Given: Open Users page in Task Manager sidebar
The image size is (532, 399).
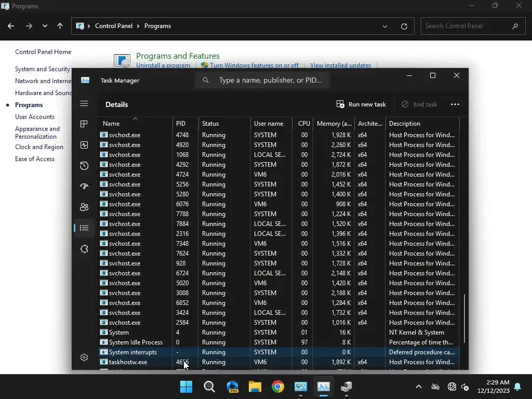Looking at the screenshot, I should 84,207.
